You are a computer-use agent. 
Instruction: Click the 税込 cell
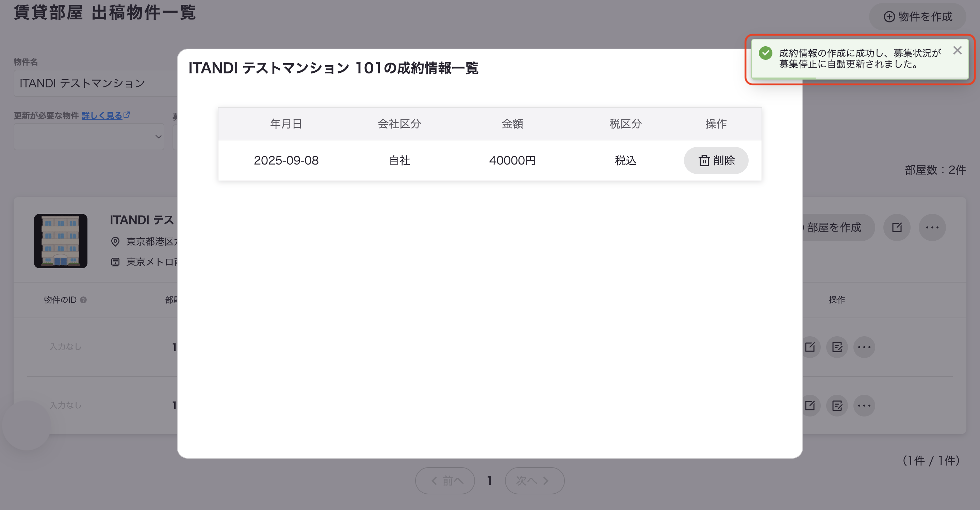point(625,160)
